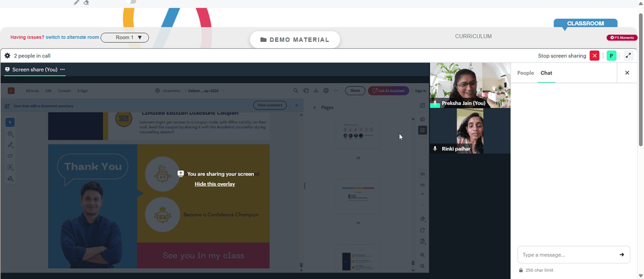Click the PDF zoom in icon

(x=422, y=255)
